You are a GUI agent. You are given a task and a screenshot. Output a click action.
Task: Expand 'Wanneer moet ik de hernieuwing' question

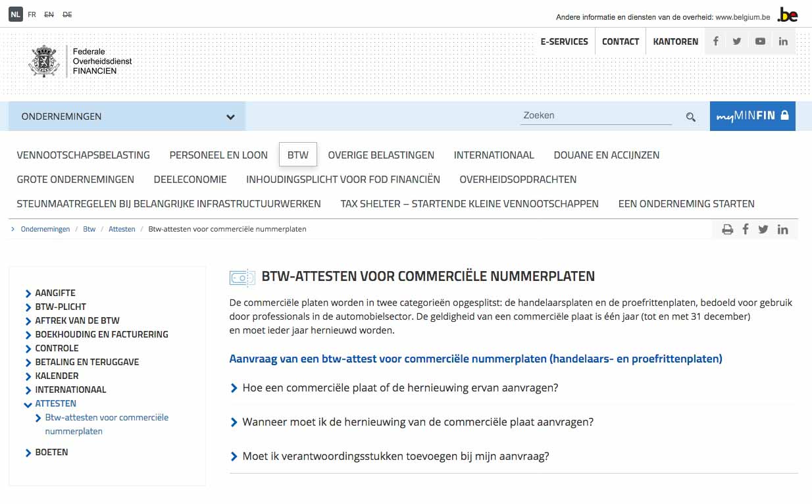417,422
